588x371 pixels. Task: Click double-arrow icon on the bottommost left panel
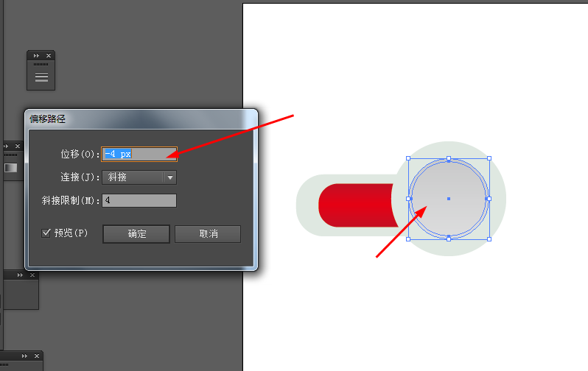tap(25, 356)
